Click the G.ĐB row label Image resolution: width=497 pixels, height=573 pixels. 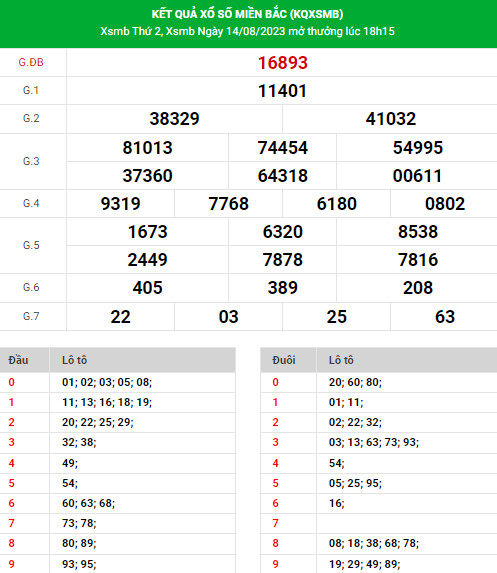click(x=31, y=62)
